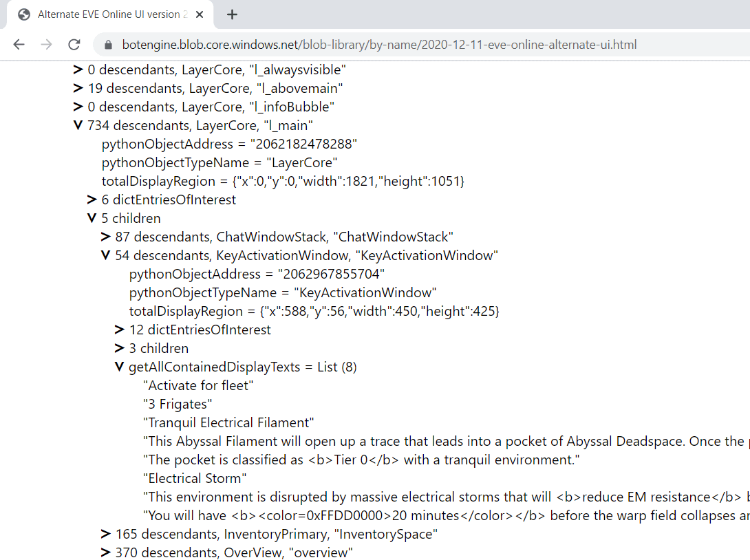750x560 pixels.
Task: Click the browser back arrow
Action: 19,45
